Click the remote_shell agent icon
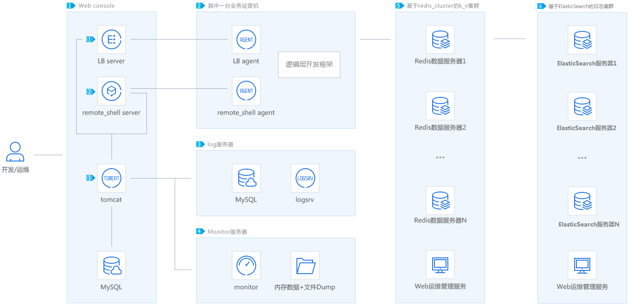This screenshot has width=644, height=305. tap(246, 91)
